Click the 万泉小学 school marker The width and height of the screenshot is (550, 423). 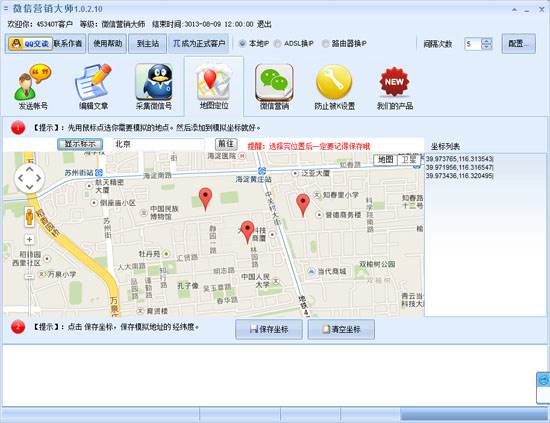[42, 274]
